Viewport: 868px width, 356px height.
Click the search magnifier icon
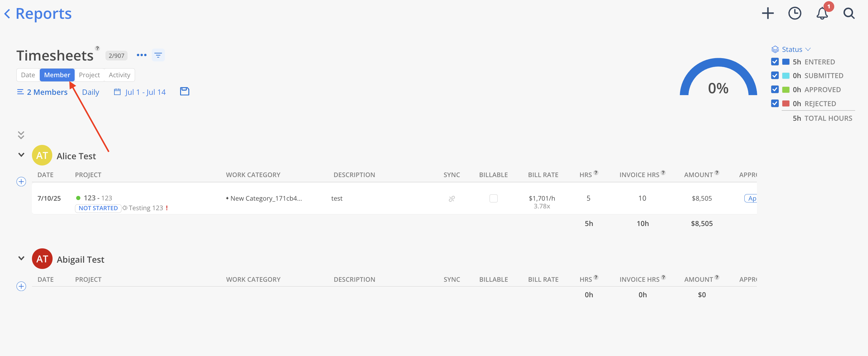(x=849, y=13)
